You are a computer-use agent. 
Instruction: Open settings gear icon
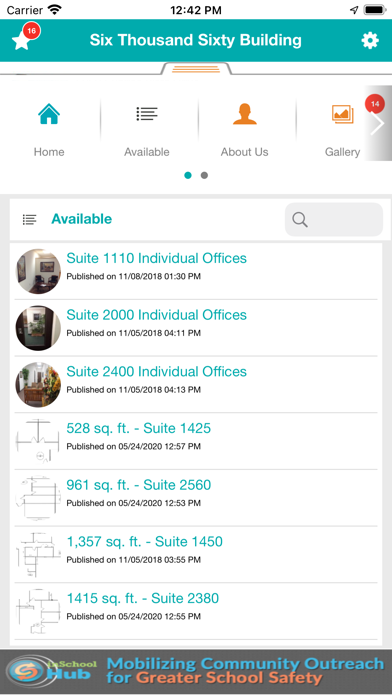pyautogui.click(x=370, y=41)
